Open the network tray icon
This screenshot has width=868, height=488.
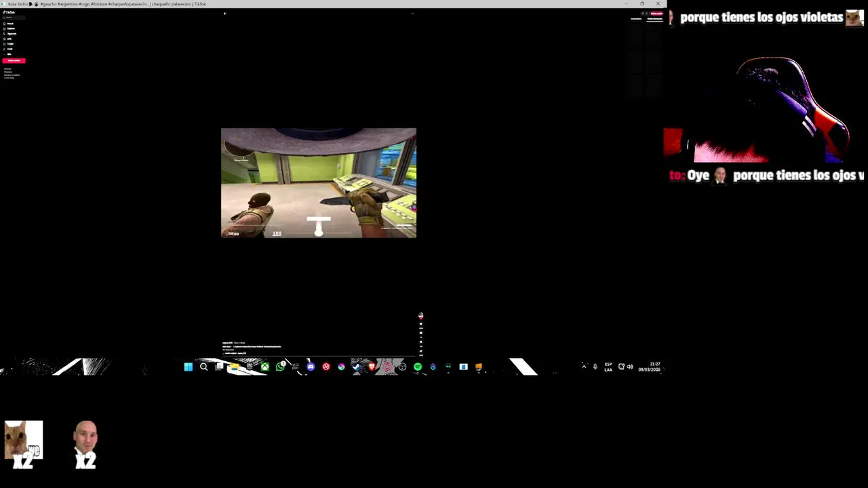[x=621, y=367]
